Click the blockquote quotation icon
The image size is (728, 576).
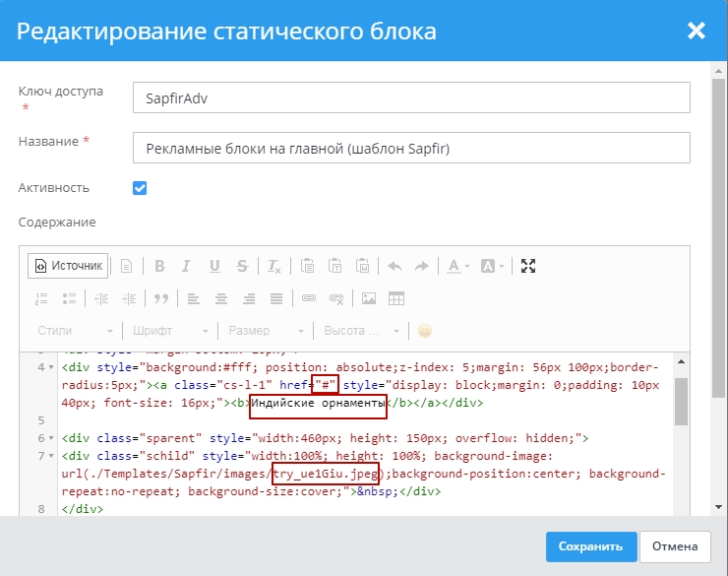pyautogui.click(x=160, y=298)
